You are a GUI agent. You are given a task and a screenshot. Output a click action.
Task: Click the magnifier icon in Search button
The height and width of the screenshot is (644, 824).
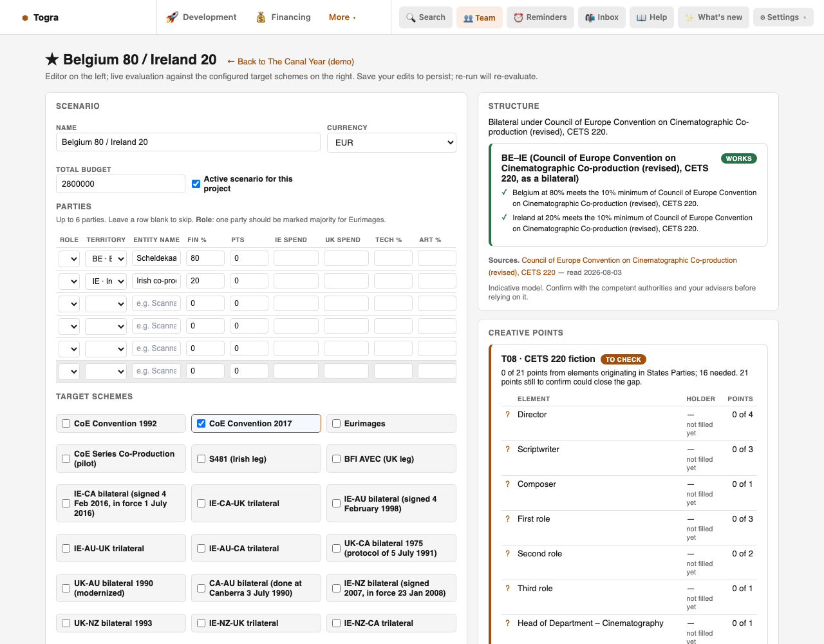coord(411,17)
